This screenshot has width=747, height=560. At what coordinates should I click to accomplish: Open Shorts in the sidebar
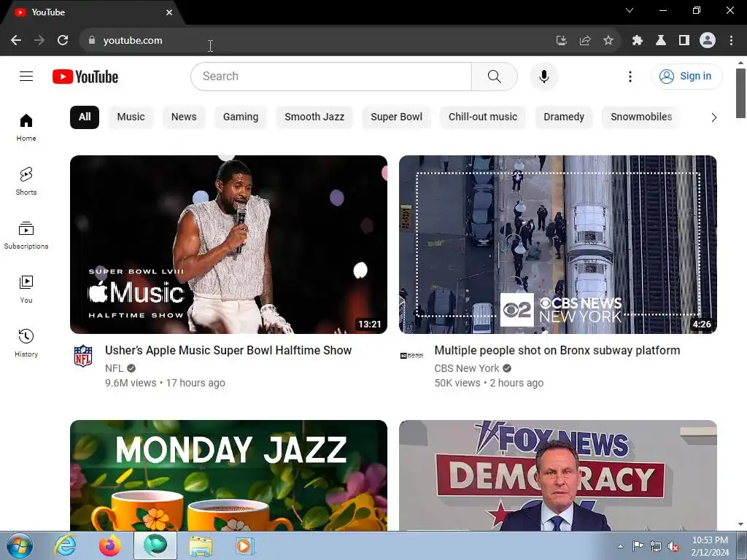[26, 182]
